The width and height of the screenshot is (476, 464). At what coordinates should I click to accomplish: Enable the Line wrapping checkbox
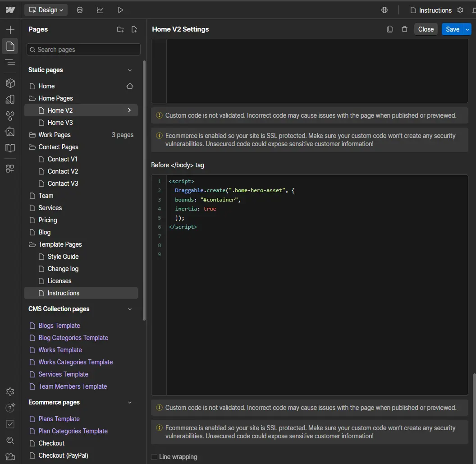(x=155, y=457)
